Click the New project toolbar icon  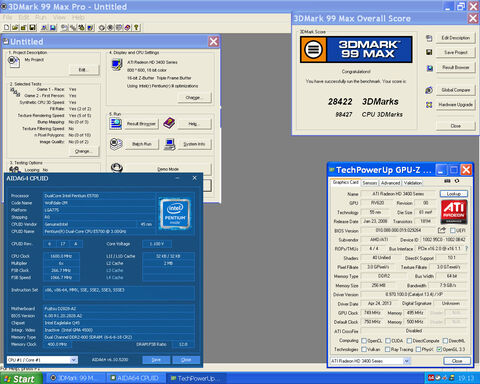[x=6, y=28]
